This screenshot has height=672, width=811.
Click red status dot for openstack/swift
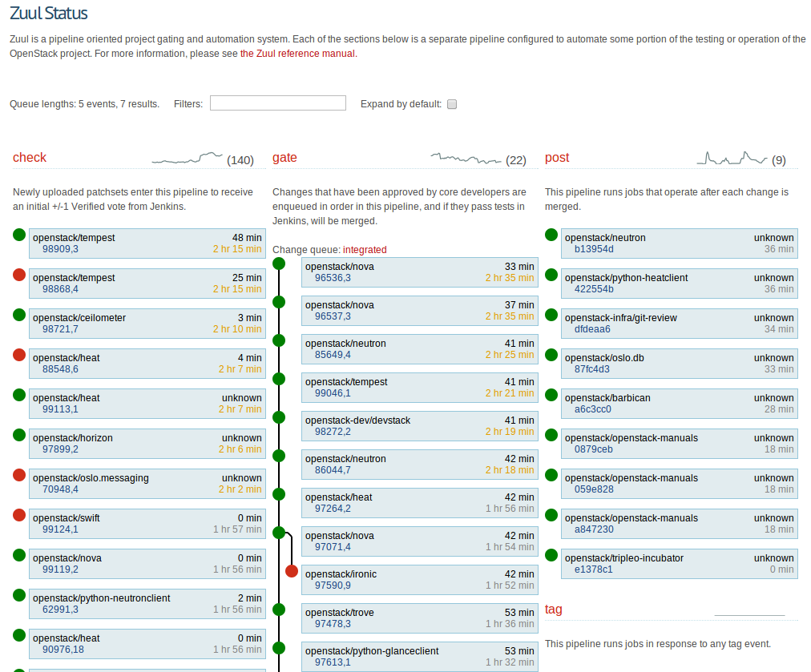[19, 515]
